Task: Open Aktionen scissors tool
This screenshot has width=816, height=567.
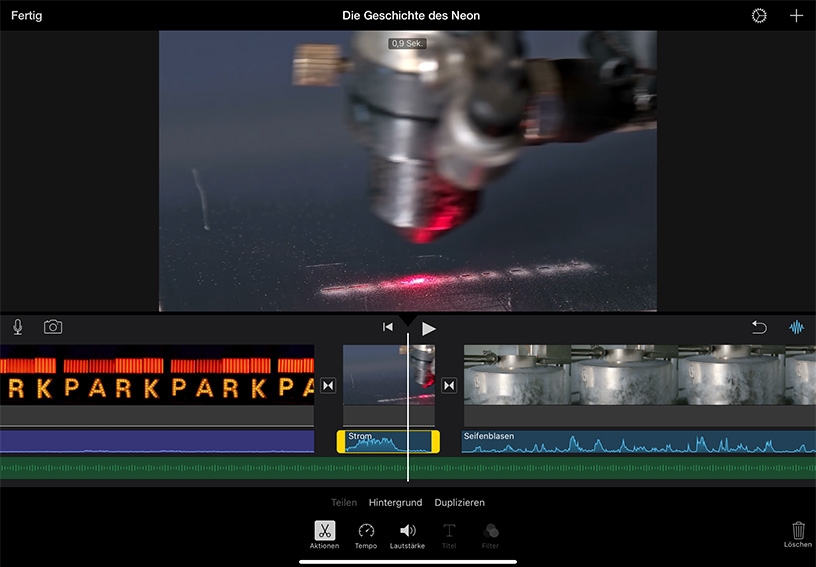Action: click(324, 535)
